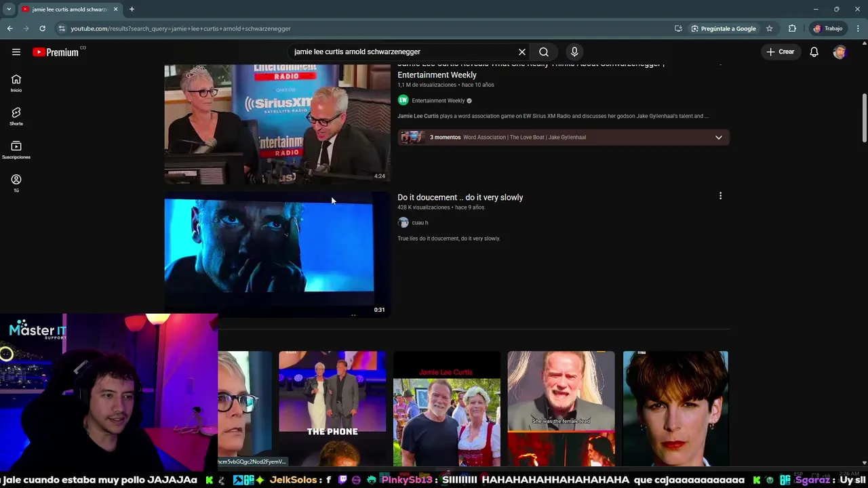Screen dimensions: 868x488
Task: Click the 'True lies do it doucement' description
Action: [x=448, y=239]
